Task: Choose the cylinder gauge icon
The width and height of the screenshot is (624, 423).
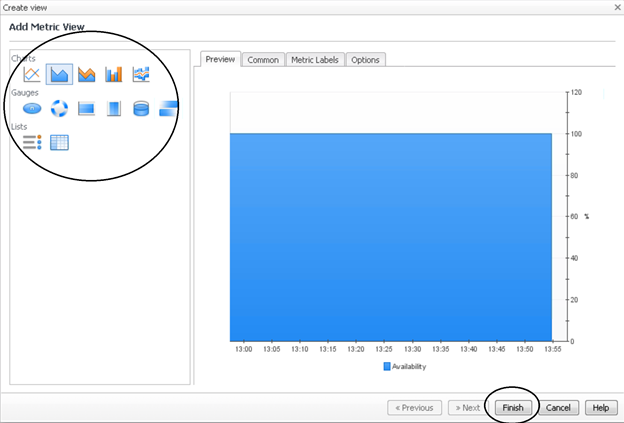Action: pyautogui.click(x=141, y=108)
